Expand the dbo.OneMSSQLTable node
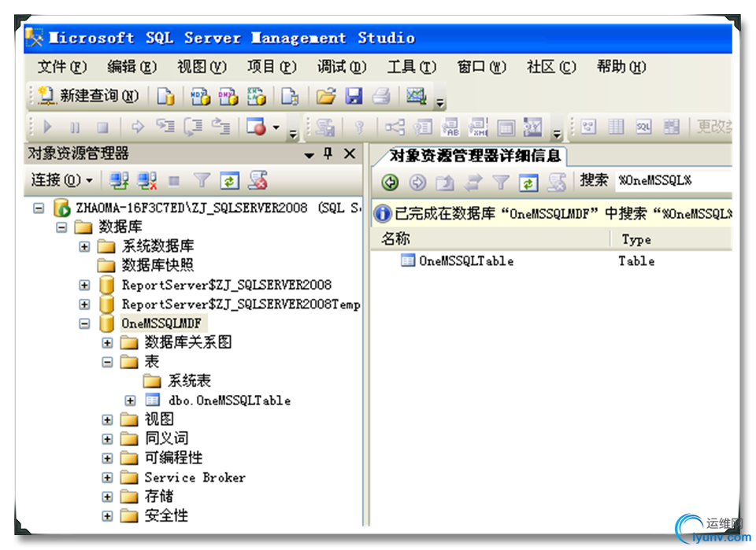756x550 pixels. click(x=130, y=401)
